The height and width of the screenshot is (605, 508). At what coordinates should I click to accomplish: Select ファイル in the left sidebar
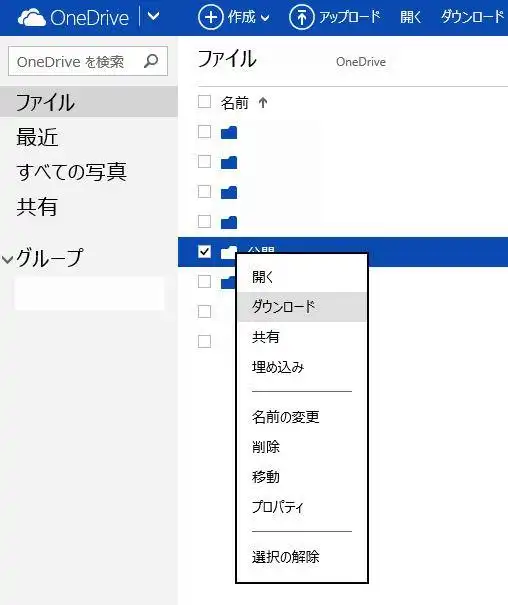point(89,101)
